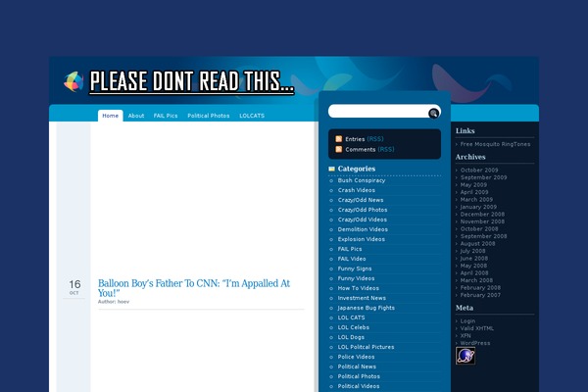Open the LOLCATS tab
Viewport: 588px width, 392px height.
pyautogui.click(x=252, y=116)
